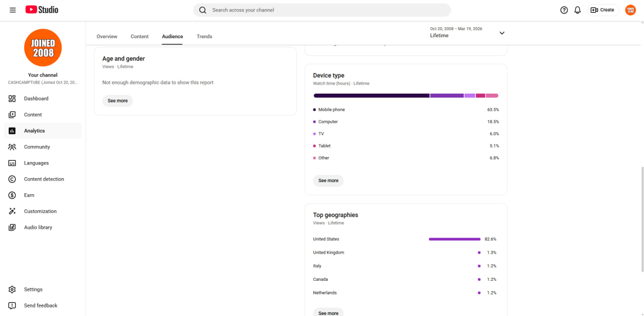The width and height of the screenshot is (644, 316).
Task: Open the Settings gear in the sidebar
Action: tap(13, 289)
